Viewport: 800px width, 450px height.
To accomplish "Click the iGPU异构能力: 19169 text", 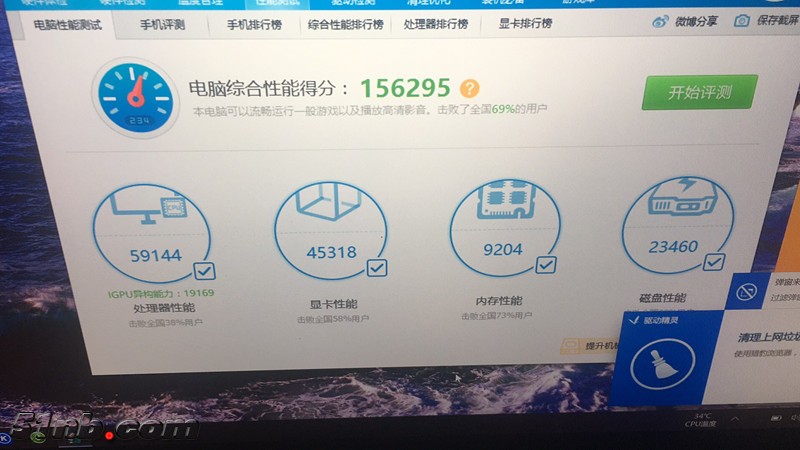I will (161, 294).
